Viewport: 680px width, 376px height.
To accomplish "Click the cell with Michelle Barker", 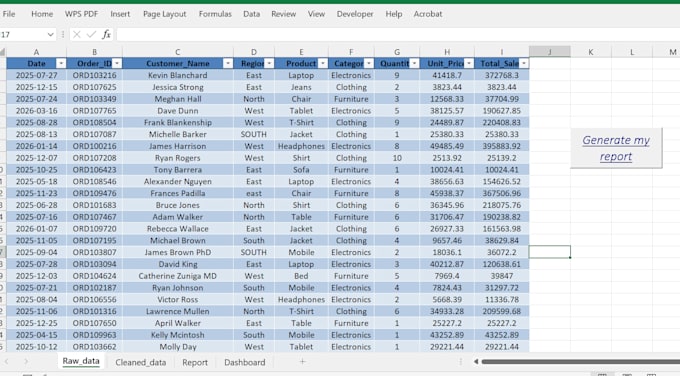I will [x=177, y=134].
